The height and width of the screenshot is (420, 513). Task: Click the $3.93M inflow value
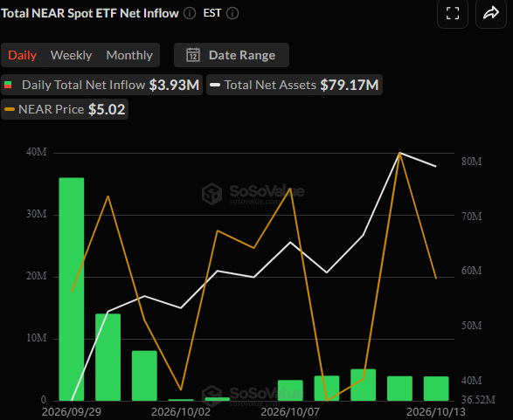point(174,85)
